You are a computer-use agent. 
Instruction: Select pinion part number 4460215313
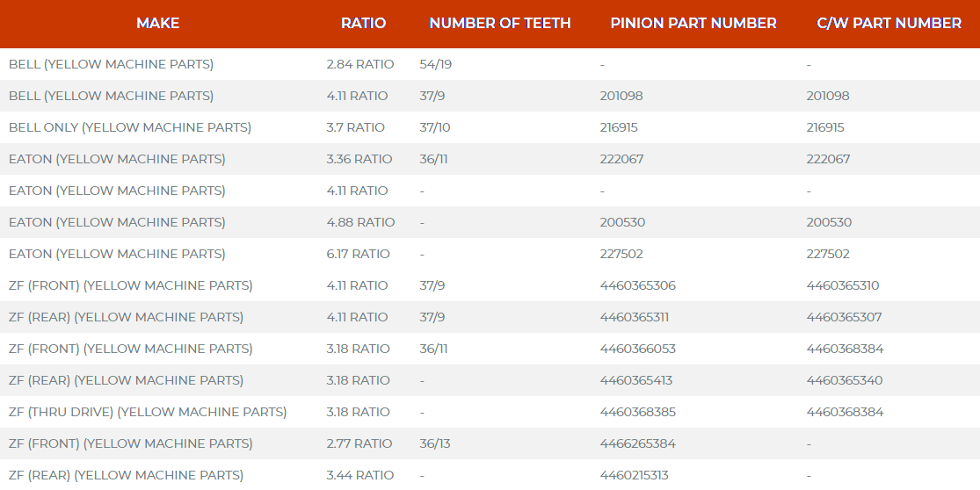tap(634, 475)
